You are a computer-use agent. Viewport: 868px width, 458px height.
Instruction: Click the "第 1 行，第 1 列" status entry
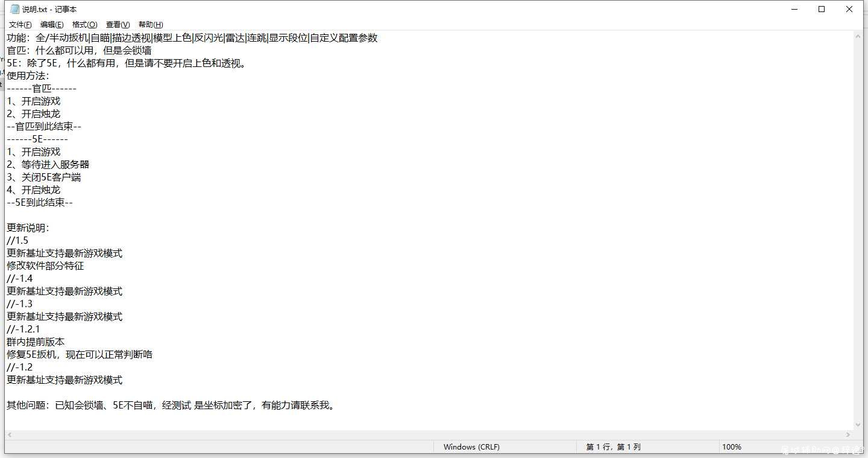(613, 447)
